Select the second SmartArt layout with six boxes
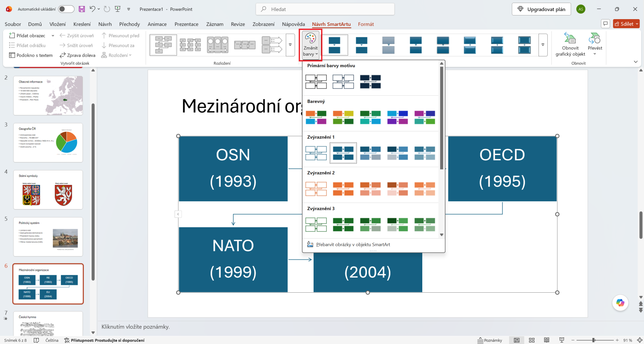644x344 pixels. (190, 45)
